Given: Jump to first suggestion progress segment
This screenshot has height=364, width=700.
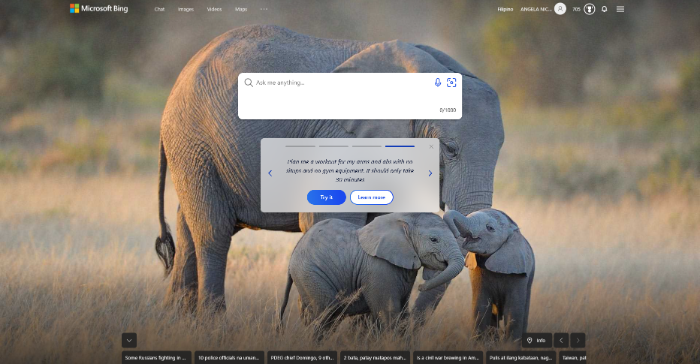Looking at the screenshot, I should [x=300, y=146].
